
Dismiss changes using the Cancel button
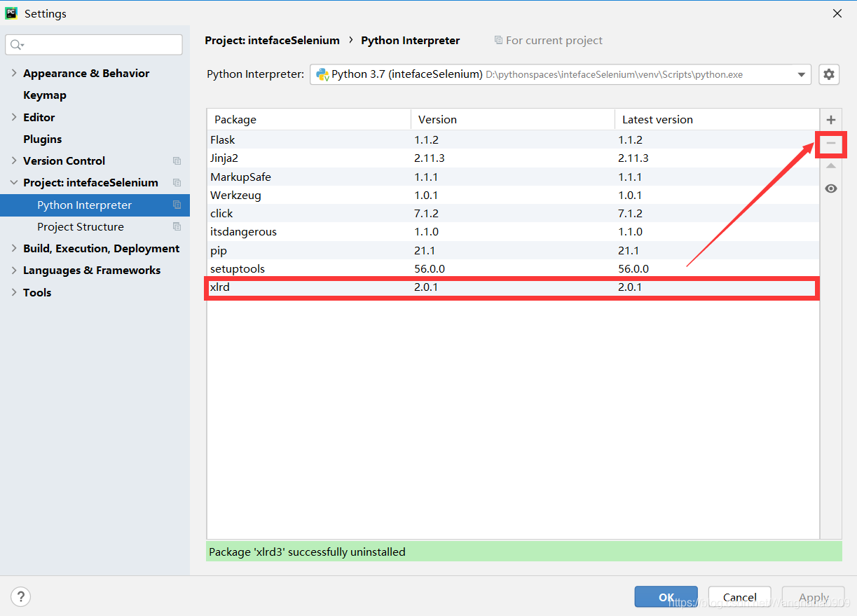(739, 596)
